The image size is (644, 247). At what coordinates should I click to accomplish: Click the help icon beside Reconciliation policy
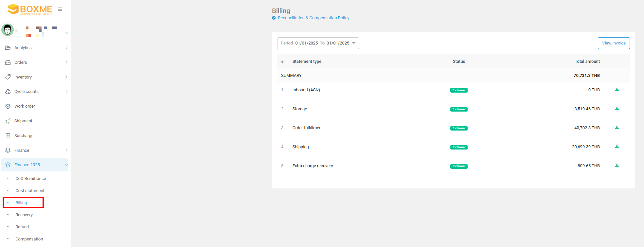pos(274,18)
